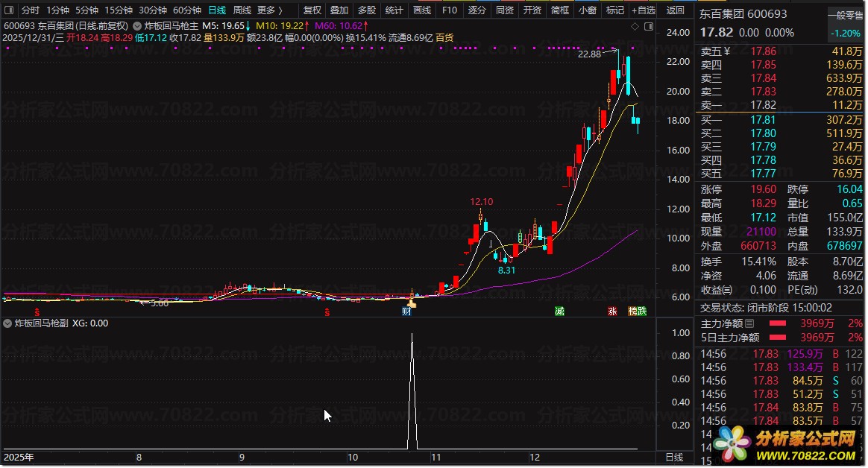Click 东百集团 600693 title in quote panel
868x468 pixels.
(743, 14)
